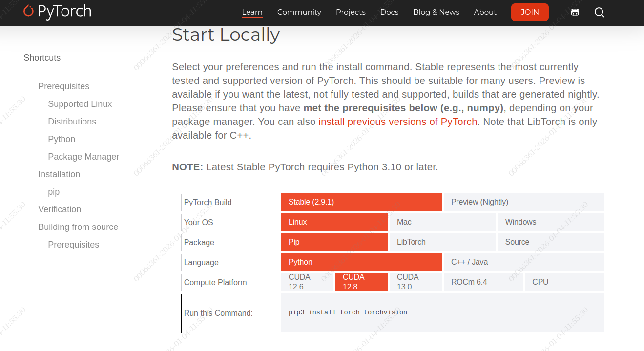
Task: Click the Compute Platform row label
Action: coord(215,282)
